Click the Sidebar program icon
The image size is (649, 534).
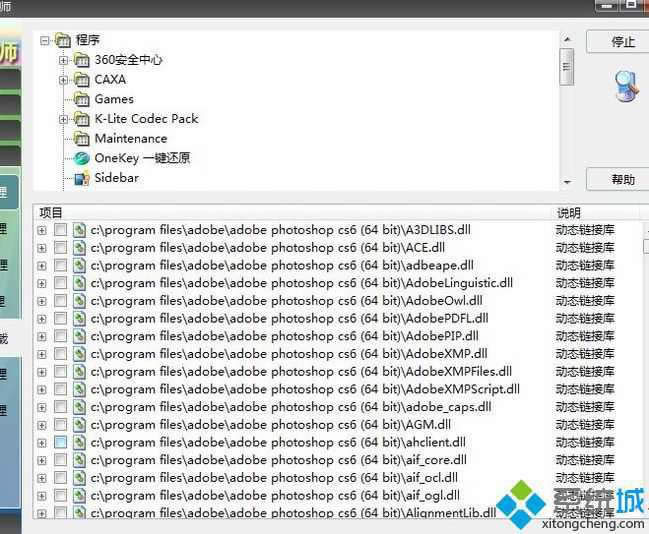point(82,178)
